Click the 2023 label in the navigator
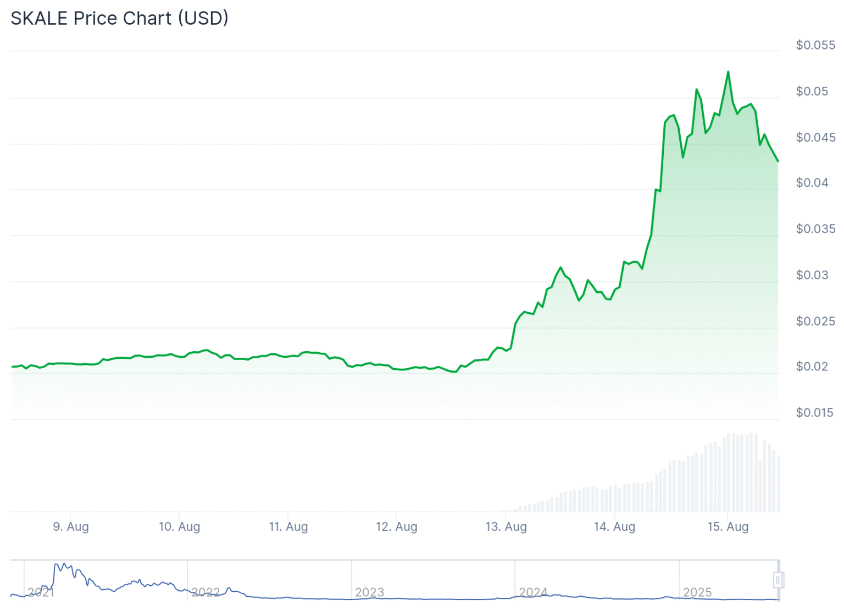Screen dimensions: 844x616 click(x=369, y=592)
